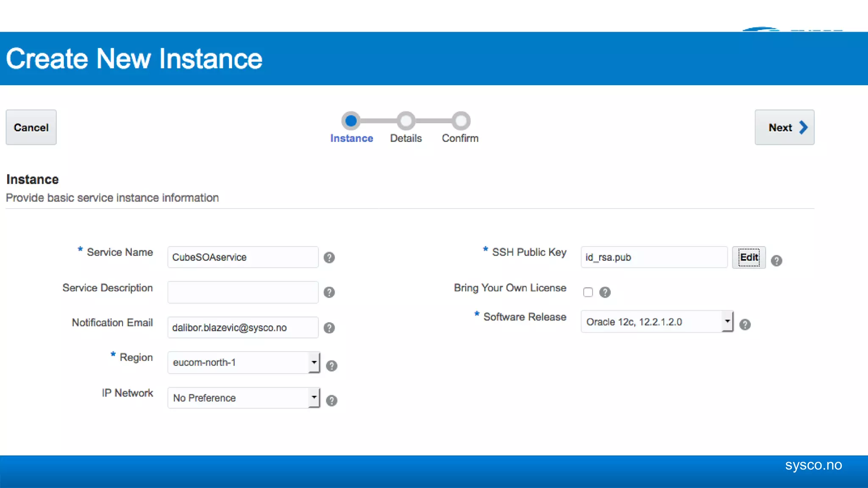Open the IP Network dropdown
The height and width of the screenshot is (488, 868).
314,398
